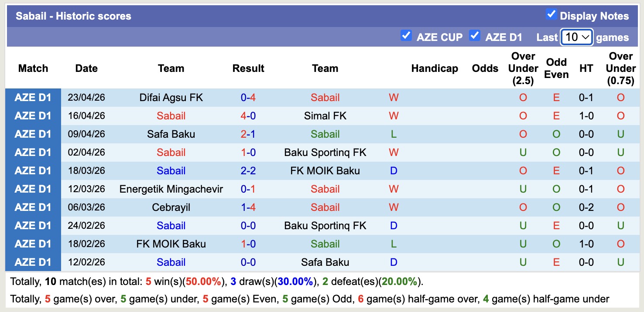Click the checkmark icon before Display Notes
The image size is (644, 312).
(x=552, y=14)
